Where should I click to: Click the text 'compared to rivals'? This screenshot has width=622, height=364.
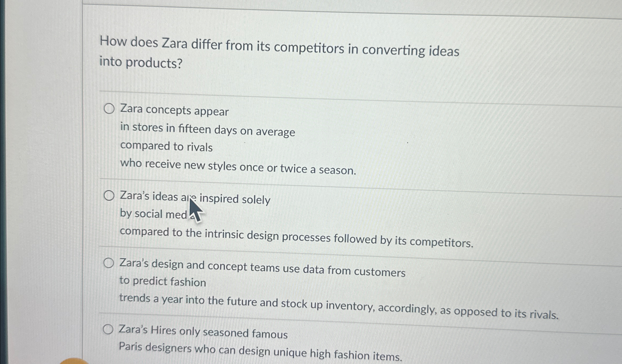[166, 148]
